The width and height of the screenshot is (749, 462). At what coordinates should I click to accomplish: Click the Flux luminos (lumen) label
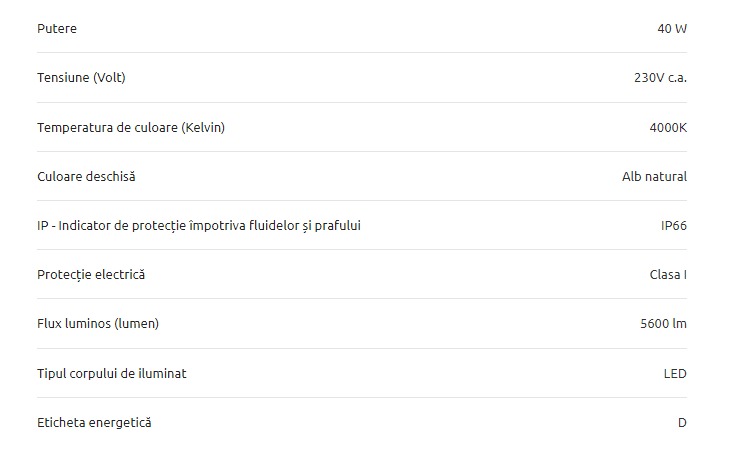(x=98, y=323)
